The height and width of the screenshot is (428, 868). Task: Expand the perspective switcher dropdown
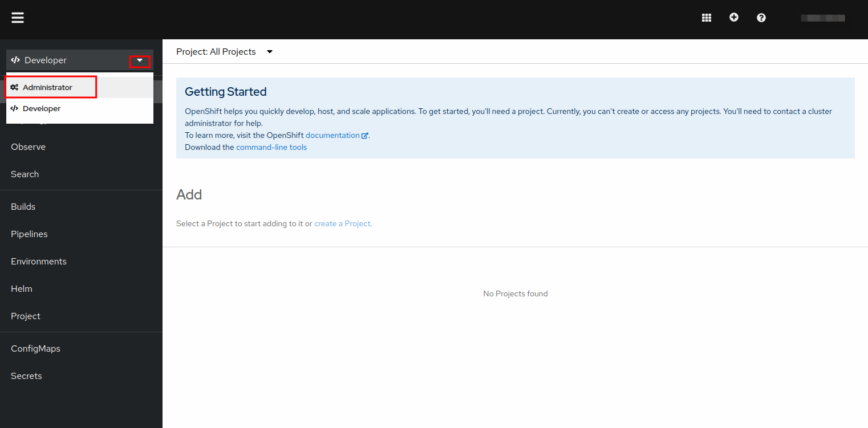click(140, 60)
